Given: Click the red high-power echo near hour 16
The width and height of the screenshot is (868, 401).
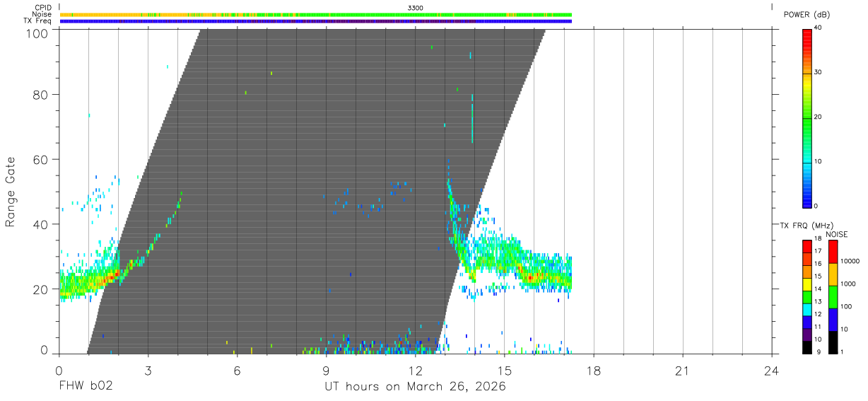Looking at the screenshot, I should [x=530, y=278].
